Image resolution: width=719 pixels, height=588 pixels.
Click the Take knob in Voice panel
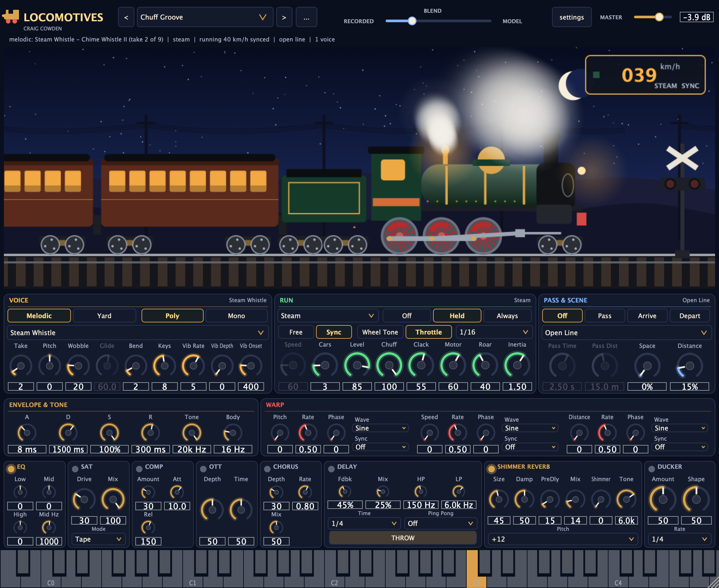click(21, 366)
